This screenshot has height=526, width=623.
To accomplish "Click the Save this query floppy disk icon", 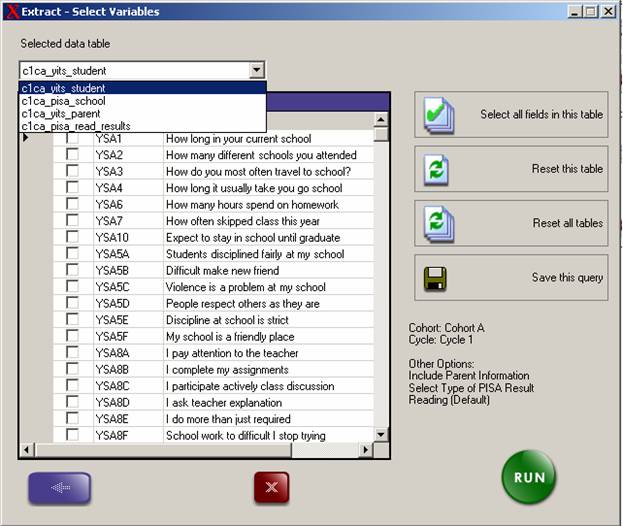I will tap(436, 277).
